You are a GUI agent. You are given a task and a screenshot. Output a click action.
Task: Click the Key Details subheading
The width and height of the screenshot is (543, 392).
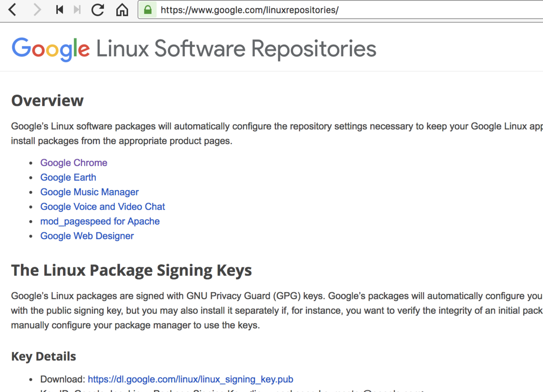tap(43, 356)
